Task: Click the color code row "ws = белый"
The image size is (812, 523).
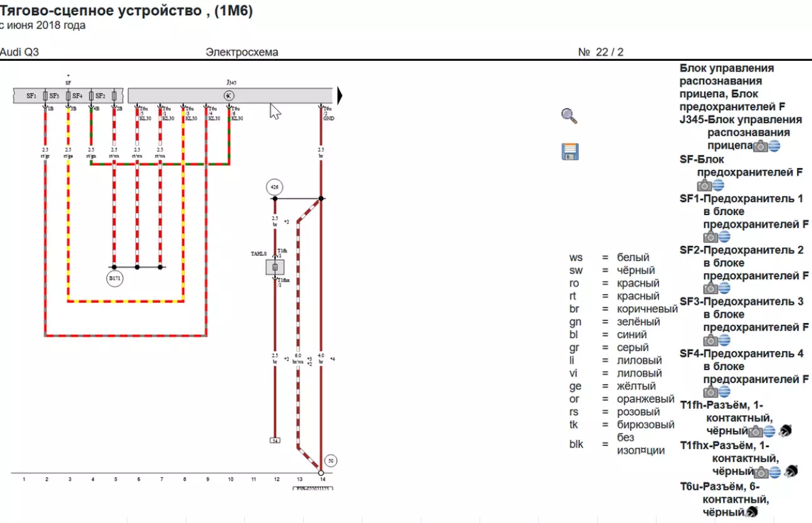Action: point(609,257)
